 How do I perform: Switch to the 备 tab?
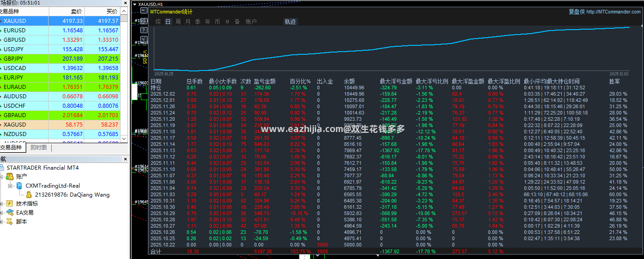pyautogui.click(x=237, y=22)
